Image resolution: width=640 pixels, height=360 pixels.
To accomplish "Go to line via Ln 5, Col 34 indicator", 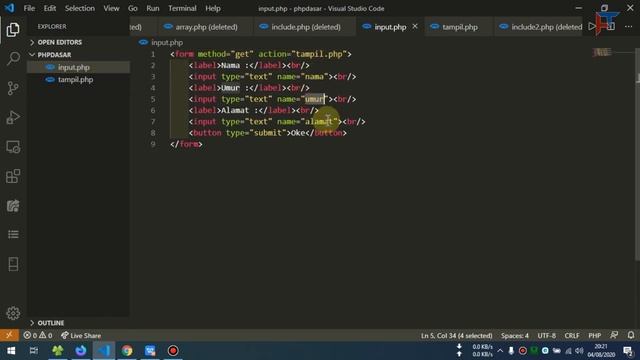I will (456, 336).
